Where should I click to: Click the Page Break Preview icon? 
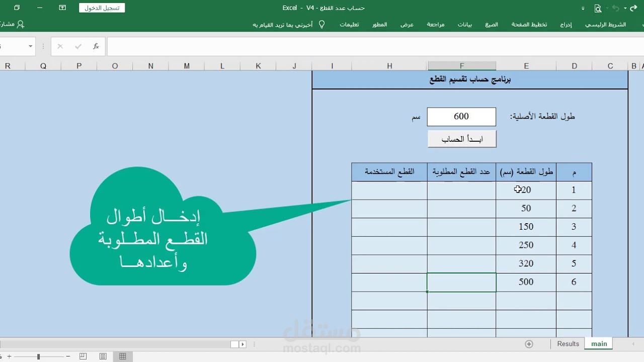pos(83,356)
